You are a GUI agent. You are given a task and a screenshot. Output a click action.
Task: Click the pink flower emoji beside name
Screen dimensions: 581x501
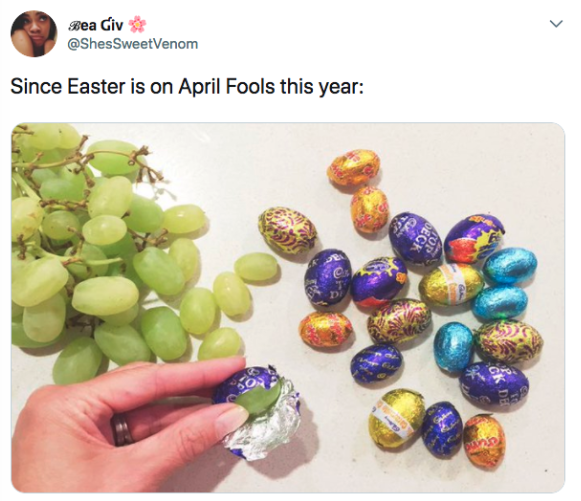click(x=137, y=24)
